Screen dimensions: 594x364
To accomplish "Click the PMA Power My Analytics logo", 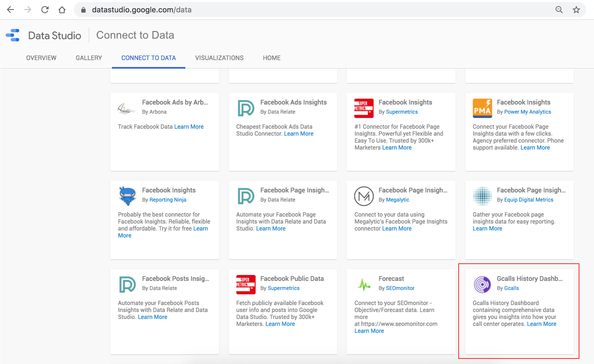I will [482, 108].
